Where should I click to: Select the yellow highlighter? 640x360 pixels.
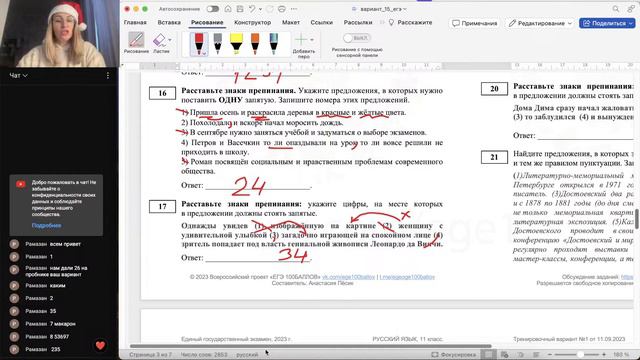(236, 44)
